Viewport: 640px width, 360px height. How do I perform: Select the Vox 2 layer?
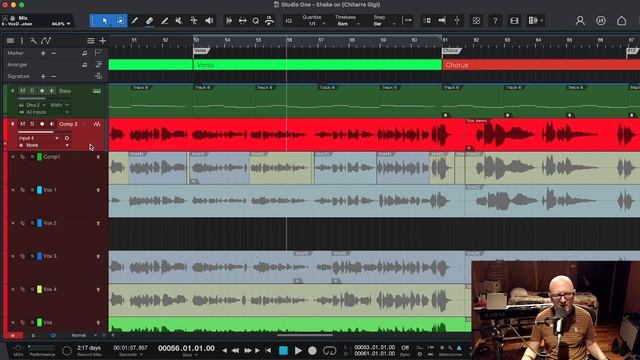[50, 223]
